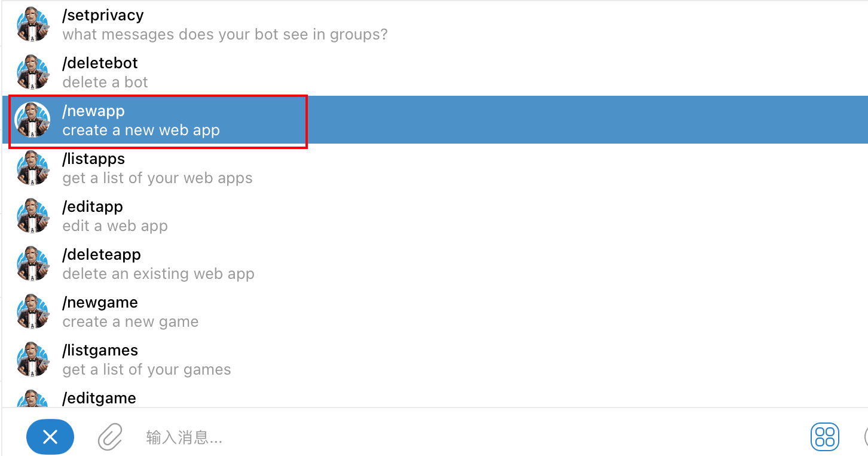Click the avatar beside /deleteapp
The width and height of the screenshot is (868, 456).
[33, 264]
